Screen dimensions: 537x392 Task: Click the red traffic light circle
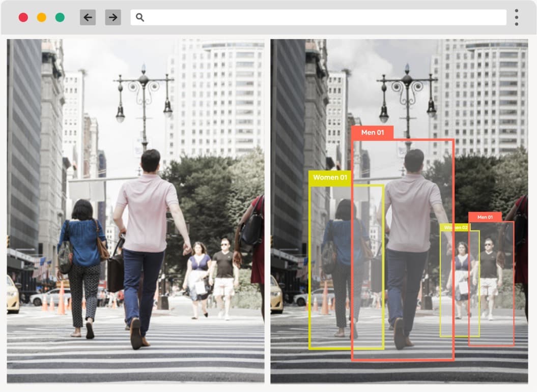point(23,17)
